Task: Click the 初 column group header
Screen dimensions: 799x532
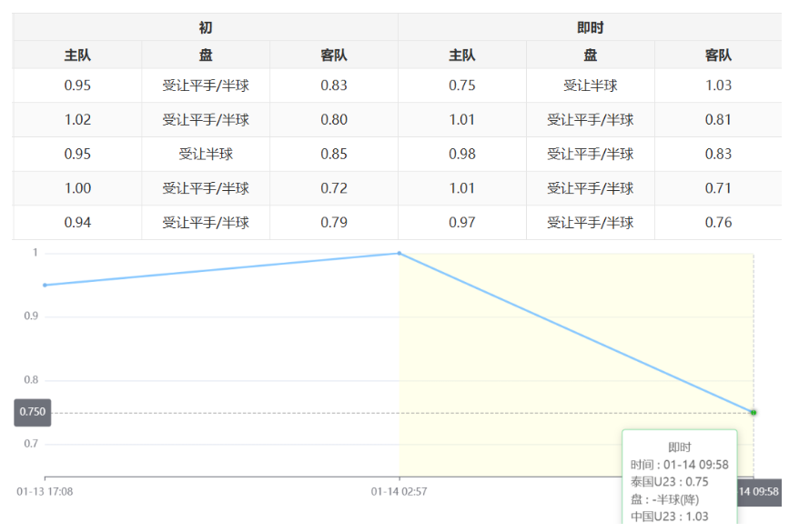Action: pyautogui.click(x=206, y=27)
